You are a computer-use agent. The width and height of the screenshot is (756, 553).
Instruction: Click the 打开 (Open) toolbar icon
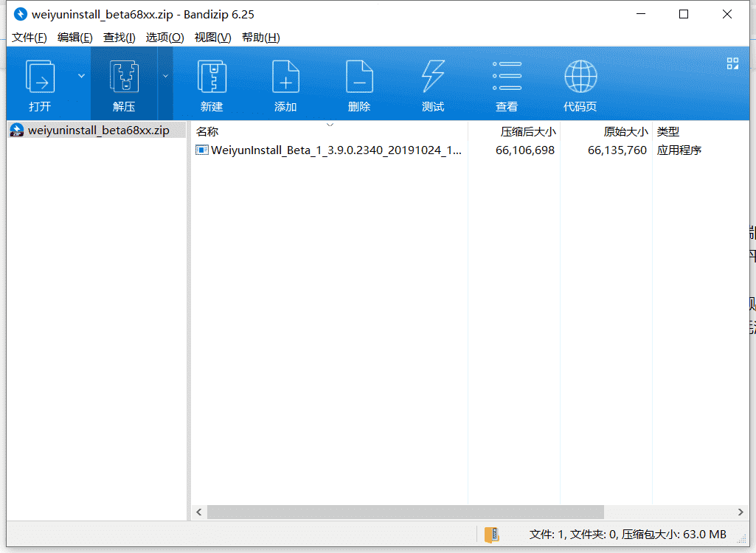[40, 76]
